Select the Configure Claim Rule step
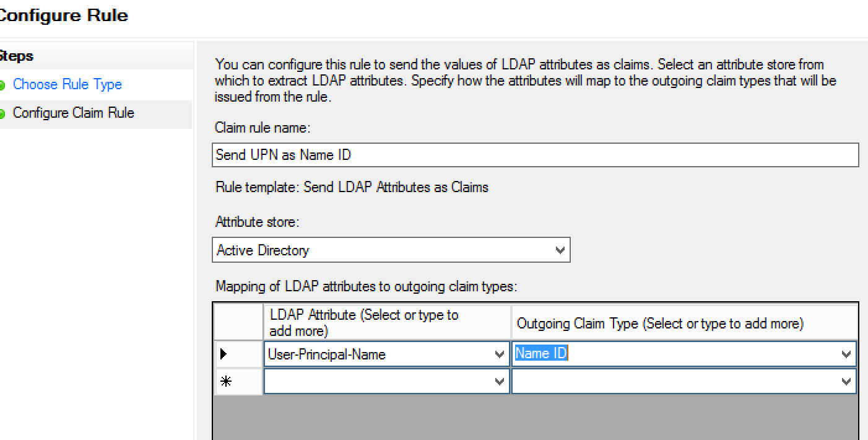This screenshot has width=868, height=440. tap(74, 113)
